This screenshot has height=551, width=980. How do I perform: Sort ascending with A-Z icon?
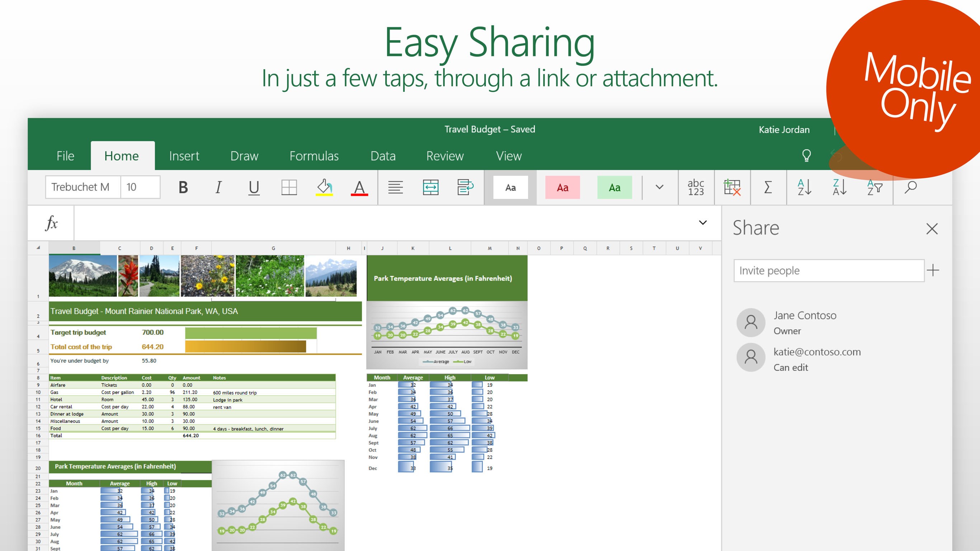coord(804,187)
